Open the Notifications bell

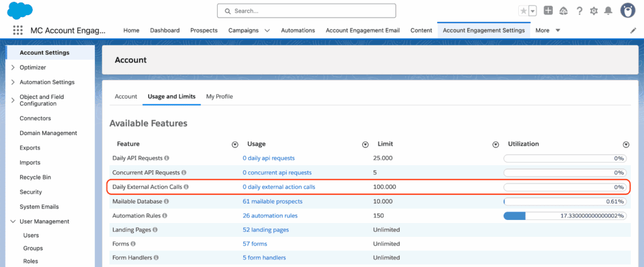point(608,11)
